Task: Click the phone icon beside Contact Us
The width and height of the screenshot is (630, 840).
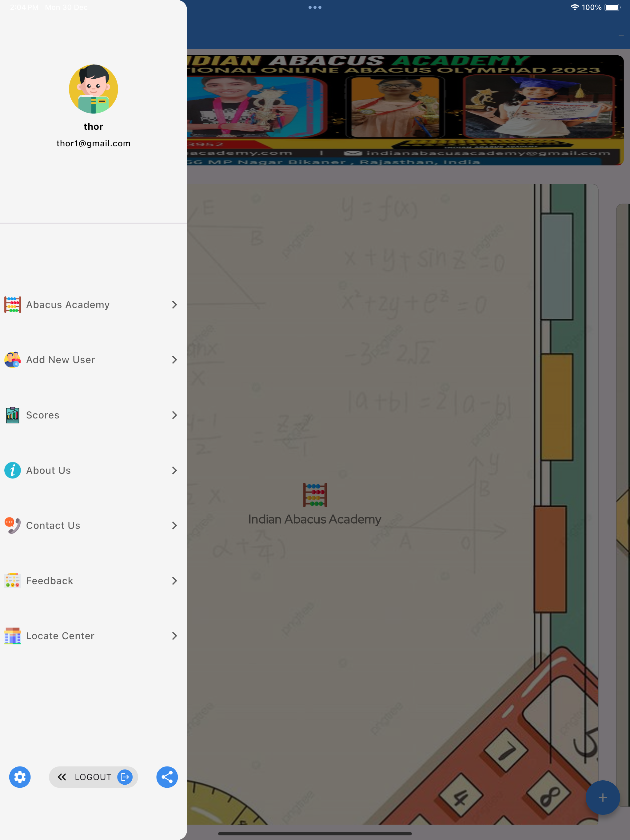Action: click(x=13, y=525)
